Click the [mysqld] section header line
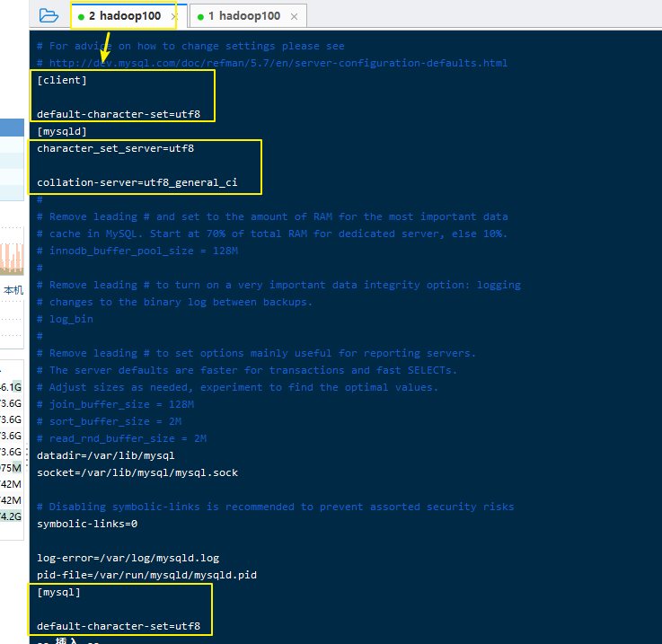 [62, 131]
